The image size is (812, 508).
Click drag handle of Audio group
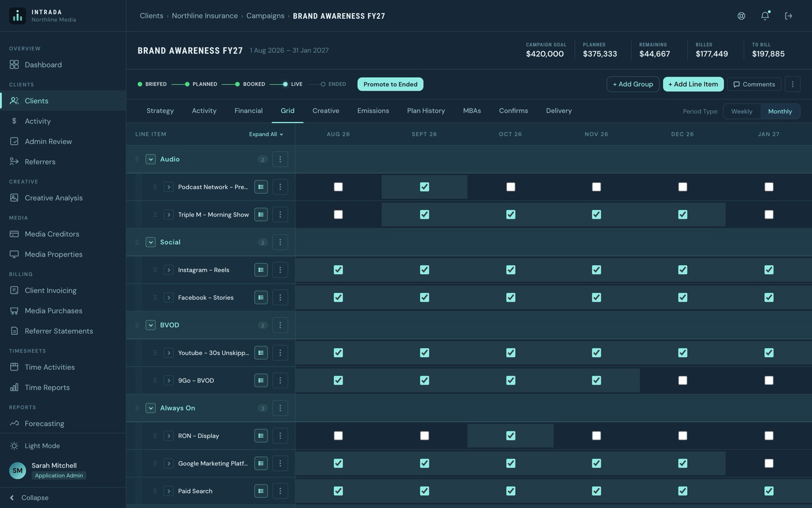[137, 159]
